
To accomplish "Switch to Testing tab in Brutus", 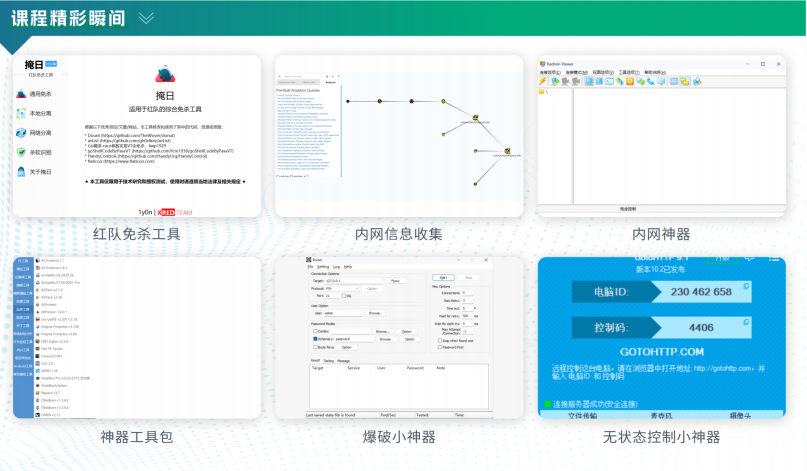I will click(329, 361).
